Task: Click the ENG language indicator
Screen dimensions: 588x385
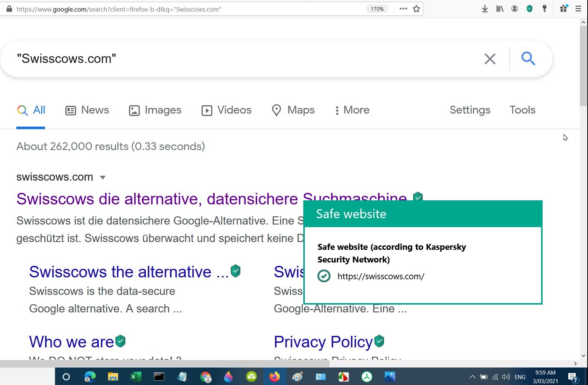Action: (520, 377)
